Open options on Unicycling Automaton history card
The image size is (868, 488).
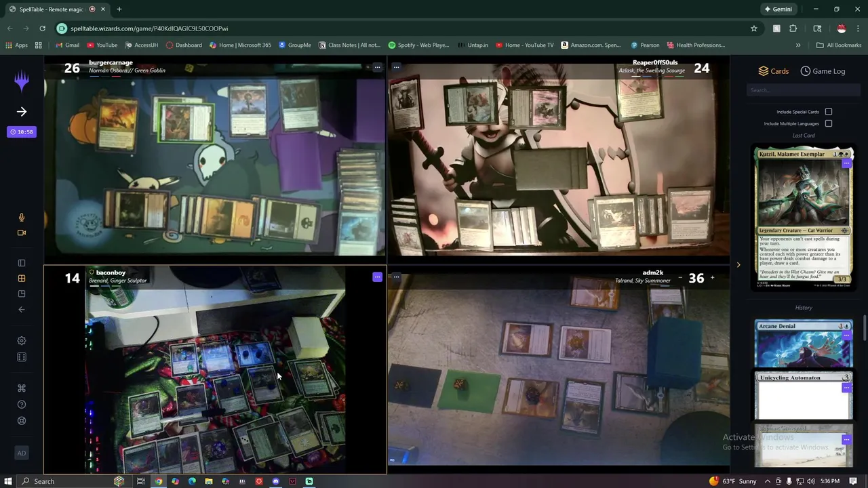(846, 388)
